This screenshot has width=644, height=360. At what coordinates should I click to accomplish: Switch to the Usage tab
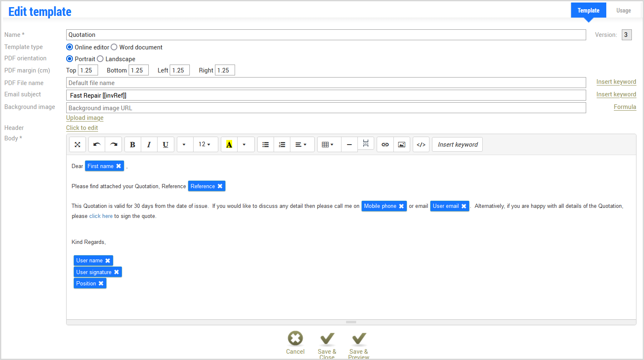(623, 10)
